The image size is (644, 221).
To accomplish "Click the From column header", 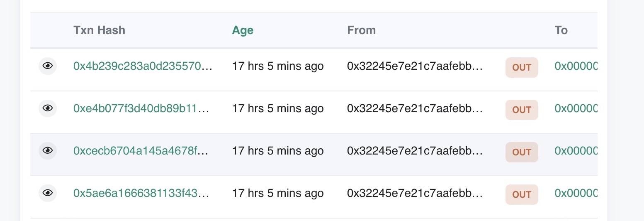I will tap(361, 30).
